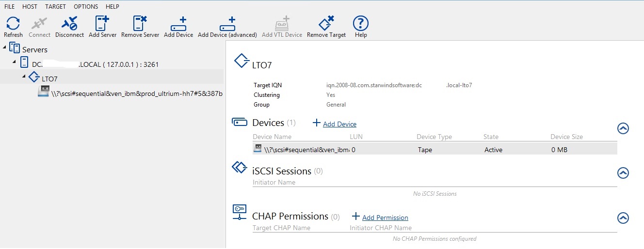Collapse the LTO7 tree node
644x249 pixels.
(x=24, y=77)
